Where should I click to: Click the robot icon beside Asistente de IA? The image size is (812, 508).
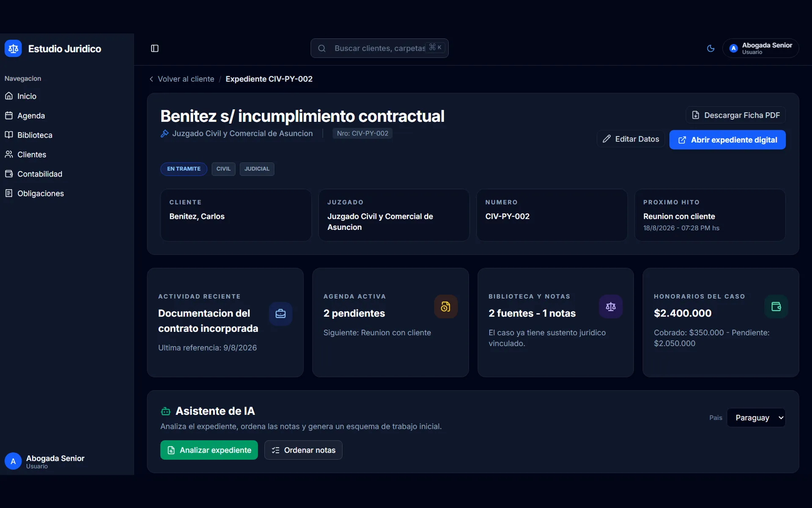point(166,411)
